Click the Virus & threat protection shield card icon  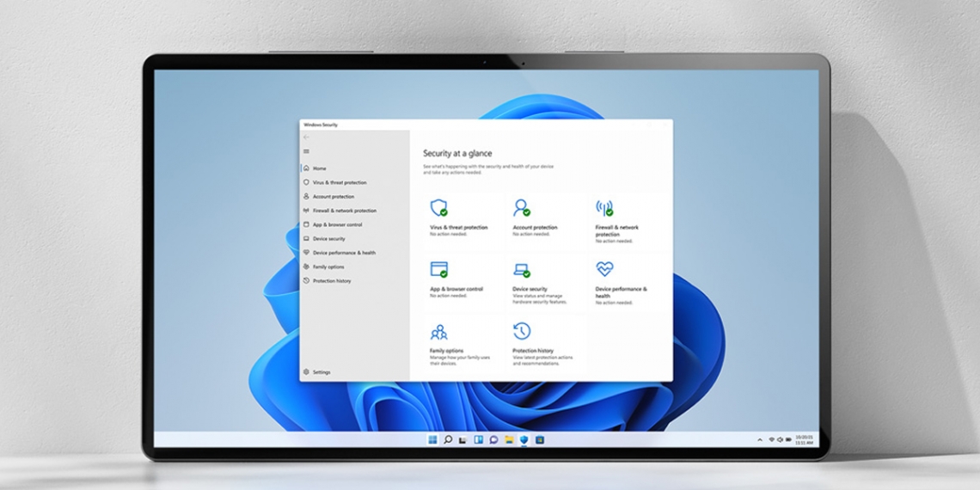point(438,207)
